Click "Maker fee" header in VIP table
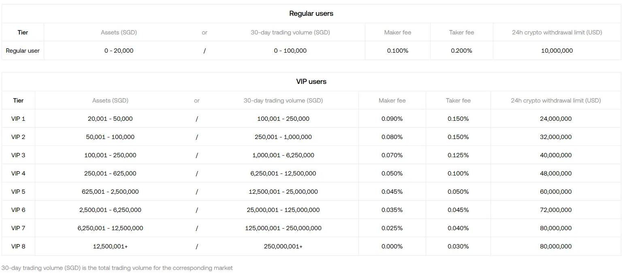Image resolution: width=644 pixels, height=276 pixels. [392, 101]
